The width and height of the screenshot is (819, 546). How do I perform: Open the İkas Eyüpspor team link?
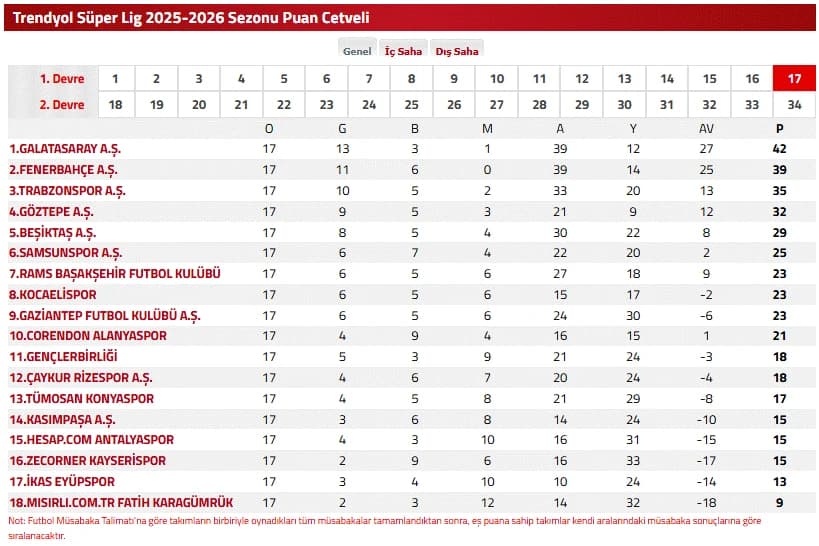pos(62,481)
